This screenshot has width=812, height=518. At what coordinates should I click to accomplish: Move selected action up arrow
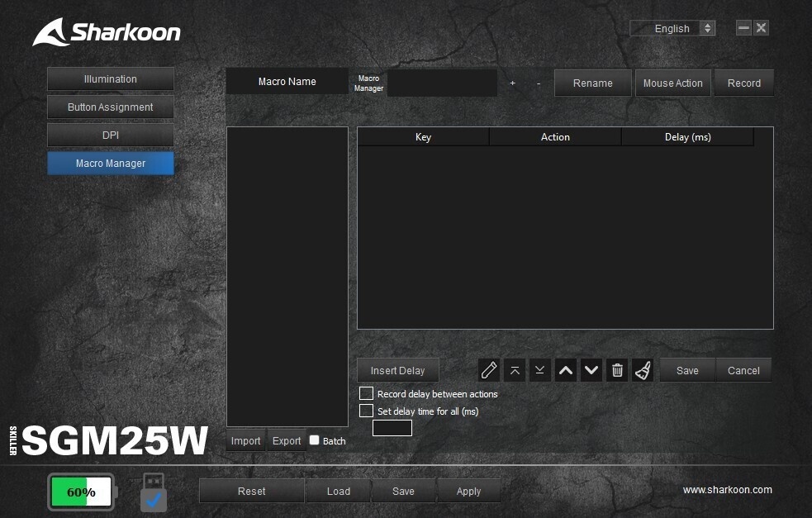tap(566, 370)
